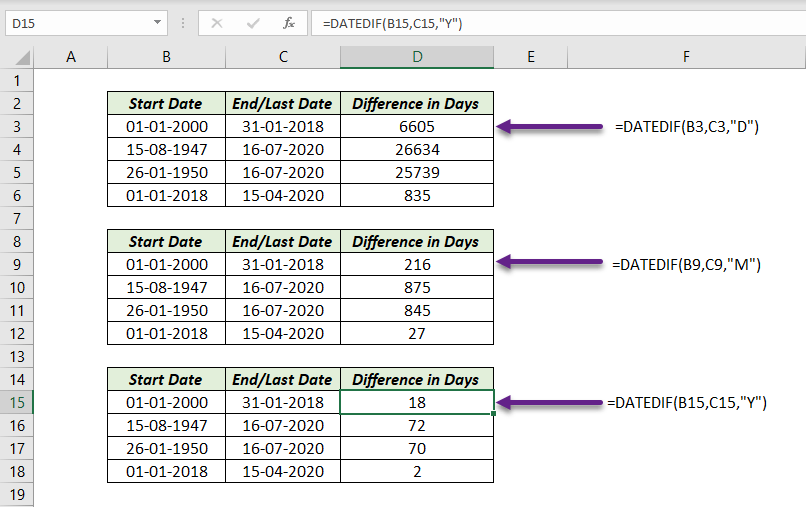
Task: Select column B header
Action: click(x=167, y=57)
